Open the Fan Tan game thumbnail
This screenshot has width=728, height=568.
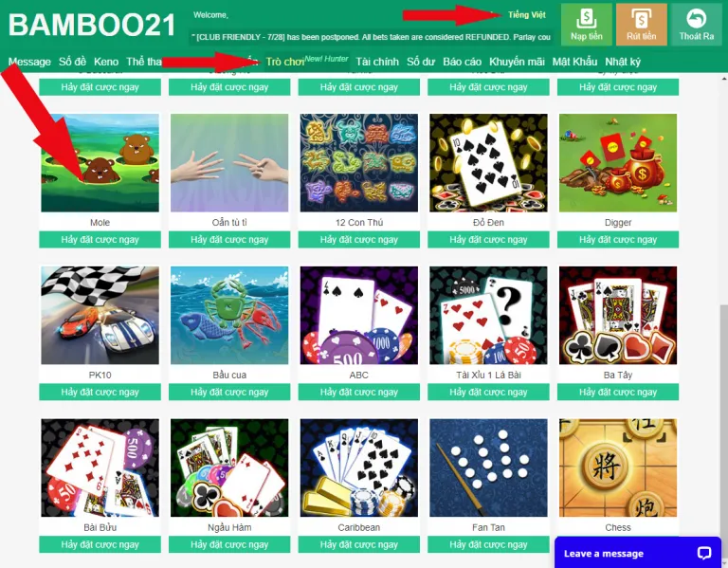[x=488, y=467]
